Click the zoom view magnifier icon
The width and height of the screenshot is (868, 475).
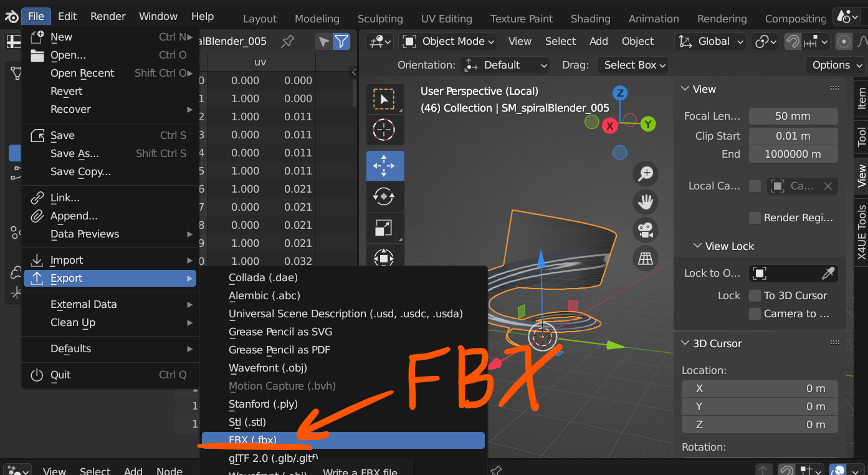click(646, 174)
